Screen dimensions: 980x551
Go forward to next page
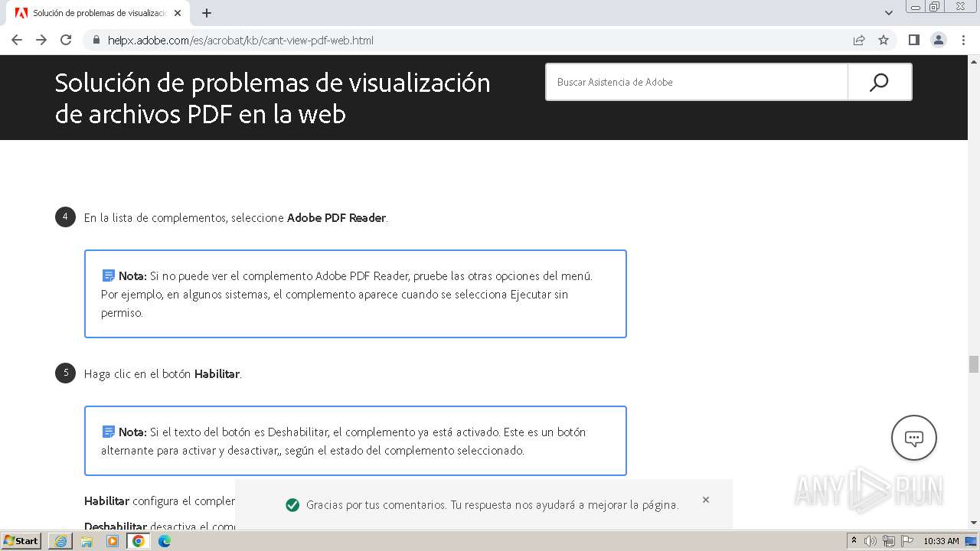[41, 40]
